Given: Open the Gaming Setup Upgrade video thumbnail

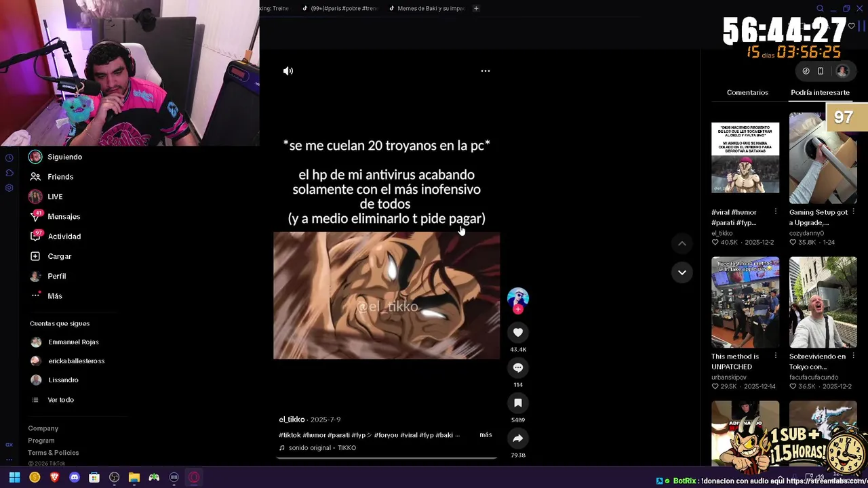Looking at the screenshot, I should [823, 158].
